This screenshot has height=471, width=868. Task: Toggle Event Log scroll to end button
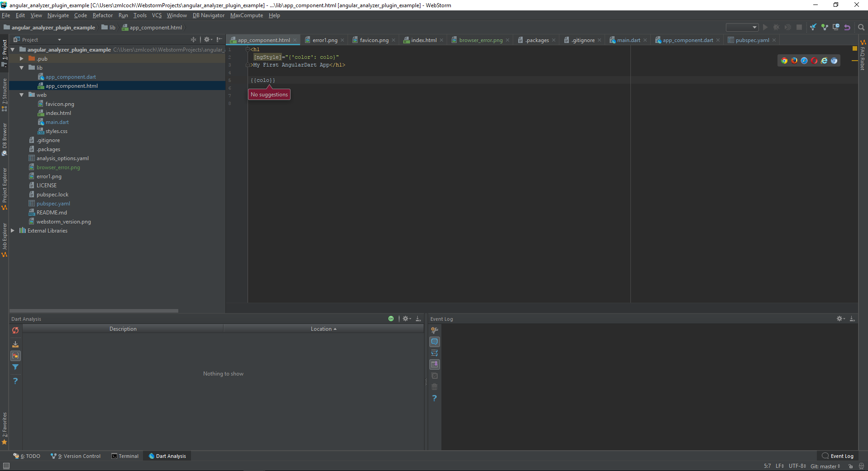(434, 364)
